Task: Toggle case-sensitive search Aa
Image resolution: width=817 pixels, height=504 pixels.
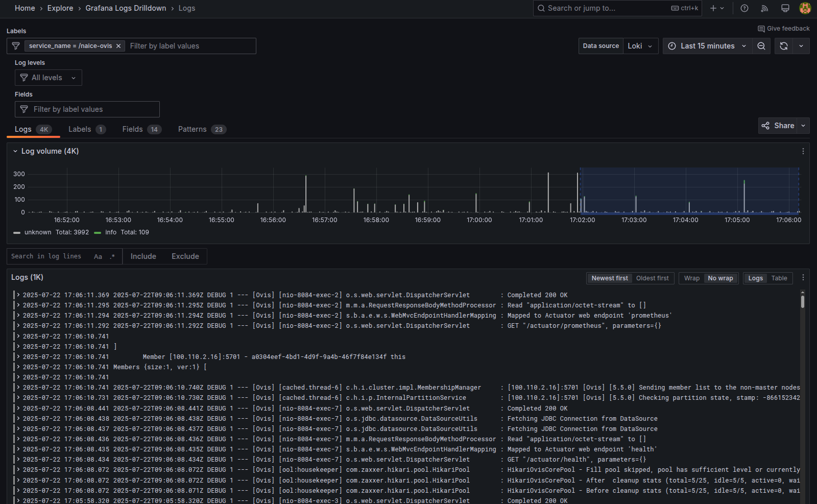Action: [x=98, y=256]
